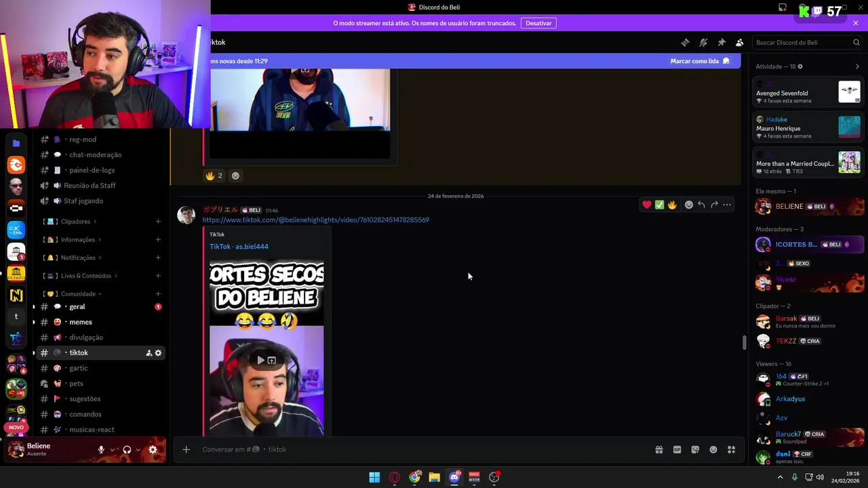Open Chrome from the taskbar

coord(414,477)
